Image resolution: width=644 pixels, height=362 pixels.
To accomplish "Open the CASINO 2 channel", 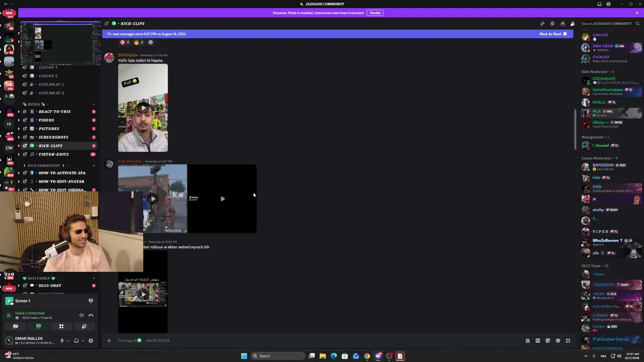I will (58, 76).
